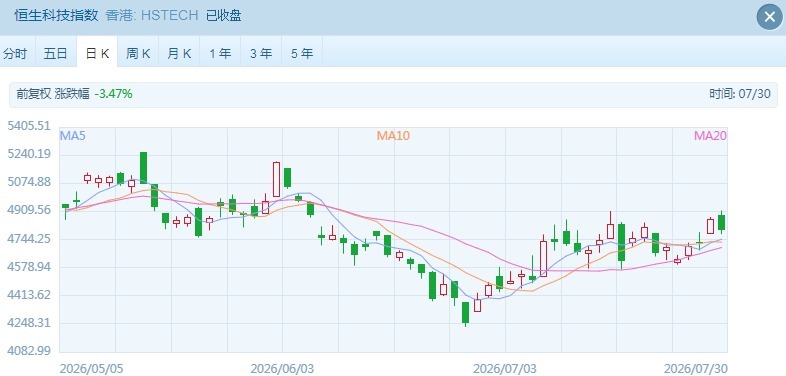Screen dimensions: 786x376
Task: Click the 恒生科技指数 title
Action: (x=56, y=16)
